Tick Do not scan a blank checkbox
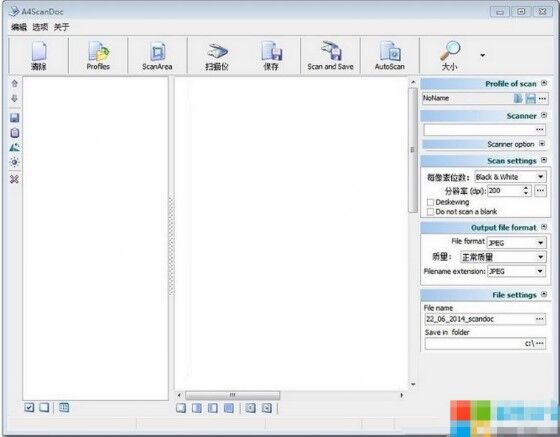 tap(430, 212)
